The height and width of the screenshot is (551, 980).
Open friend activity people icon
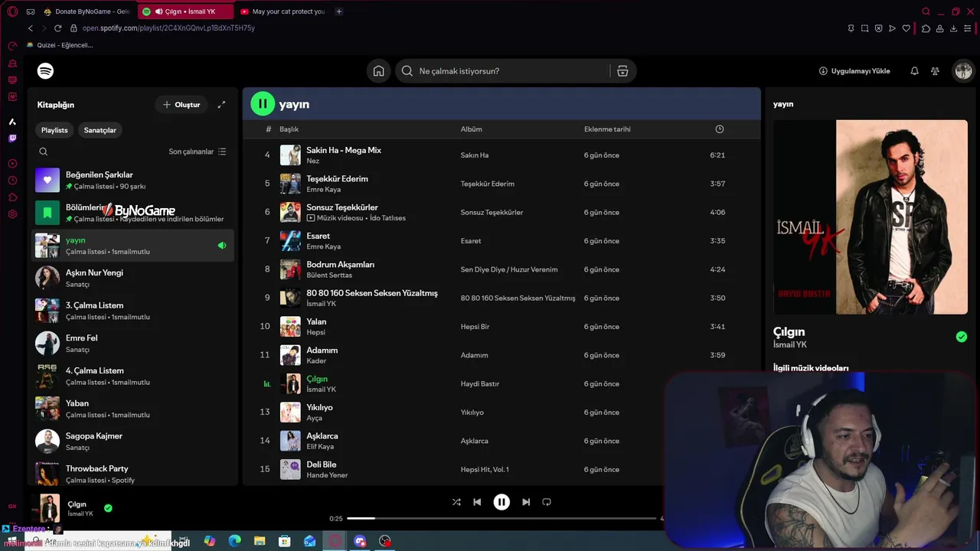pyautogui.click(x=935, y=71)
